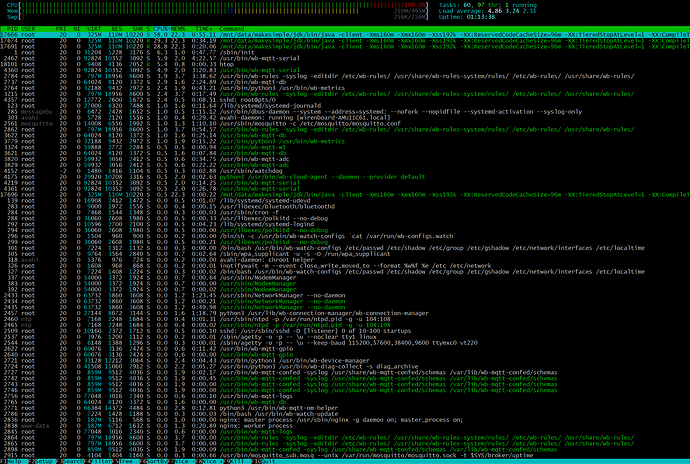Select java process row PID 17674

point(345,41)
